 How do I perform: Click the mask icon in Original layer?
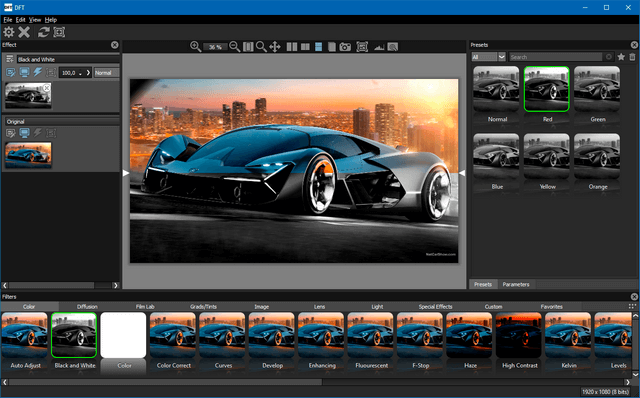coord(51,133)
